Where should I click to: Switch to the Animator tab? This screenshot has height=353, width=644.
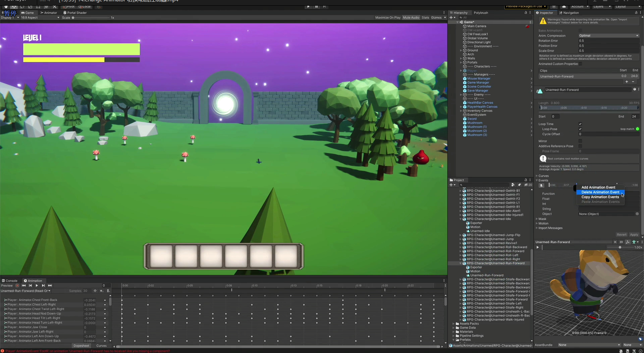pos(49,12)
